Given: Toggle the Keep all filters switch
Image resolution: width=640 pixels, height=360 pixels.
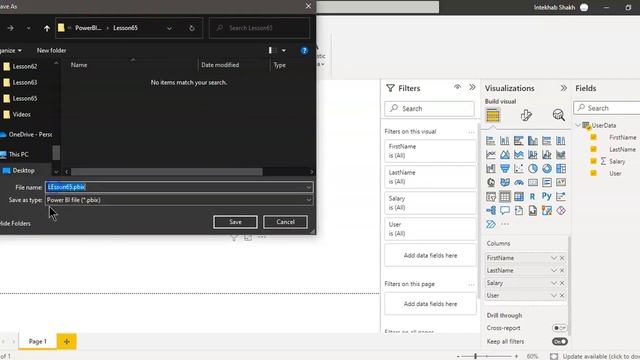Looking at the screenshot, I should click(560, 342).
